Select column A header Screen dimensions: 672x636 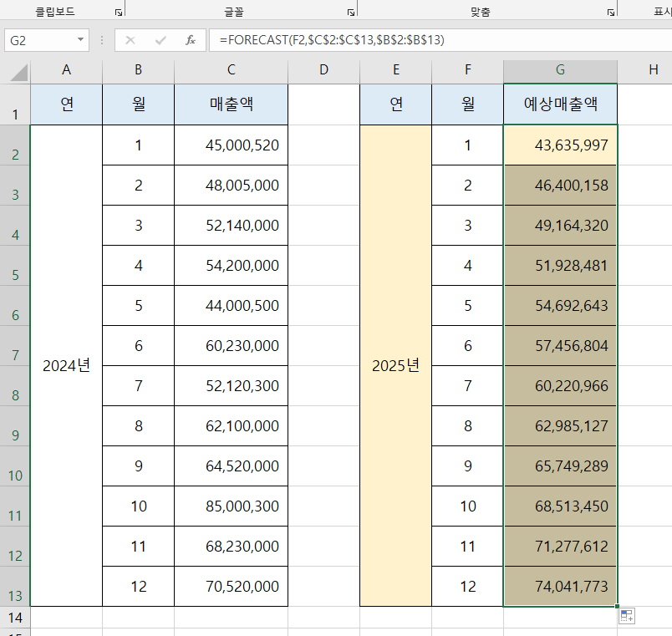point(66,70)
